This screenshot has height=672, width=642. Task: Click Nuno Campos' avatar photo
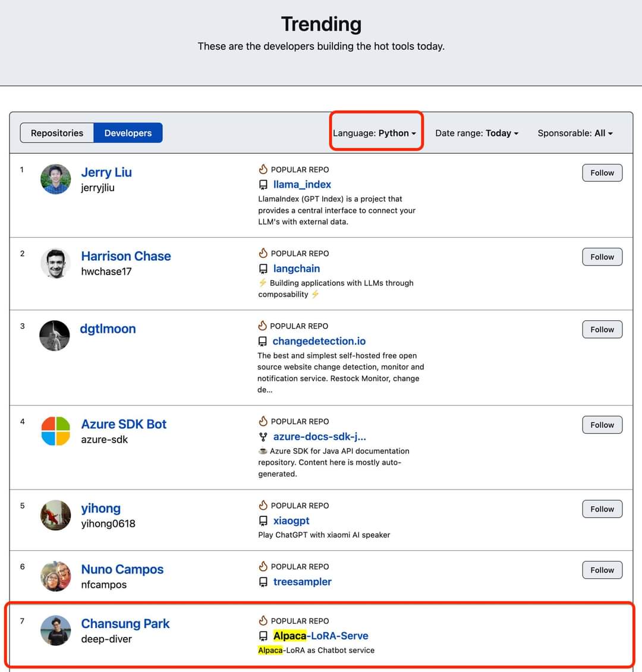click(55, 576)
